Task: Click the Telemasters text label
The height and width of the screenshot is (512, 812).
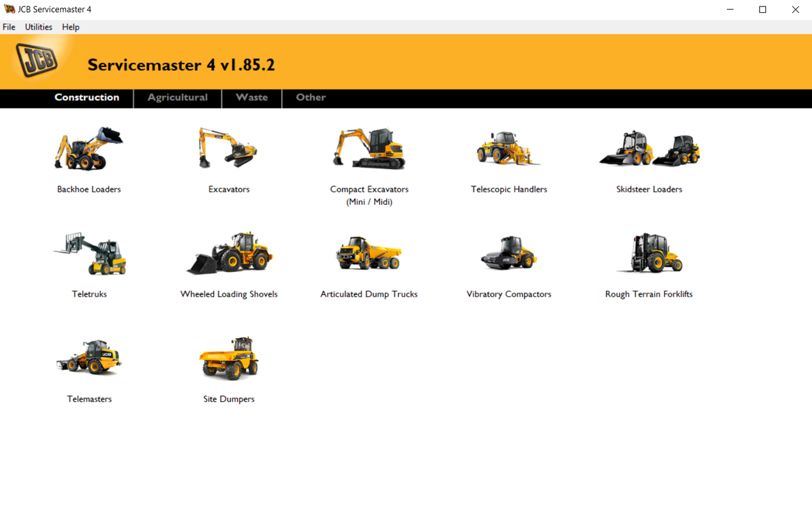Action: pyautogui.click(x=90, y=399)
